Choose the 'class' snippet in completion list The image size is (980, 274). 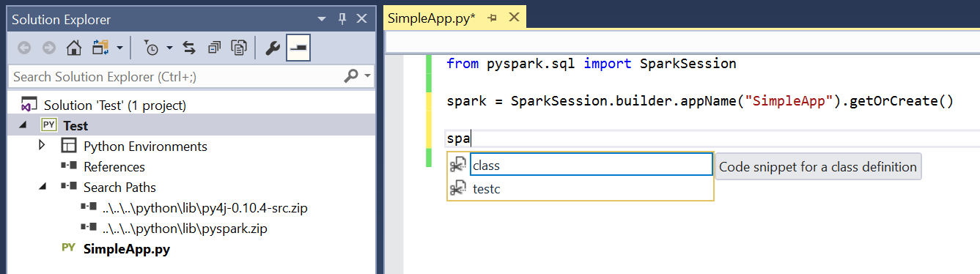[x=591, y=165]
